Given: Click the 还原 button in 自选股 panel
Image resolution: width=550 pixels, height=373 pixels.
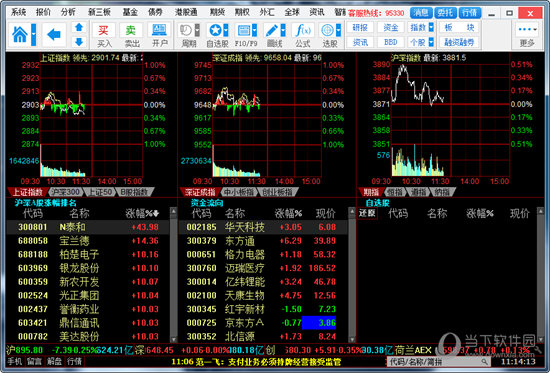Looking at the screenshot, I should pos(367,213).
